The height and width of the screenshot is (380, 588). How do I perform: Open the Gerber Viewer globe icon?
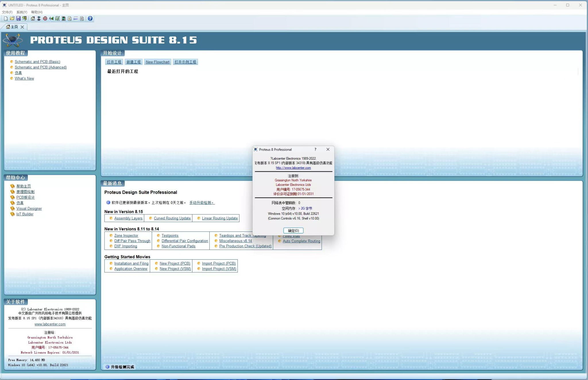[x=57, y=19]
